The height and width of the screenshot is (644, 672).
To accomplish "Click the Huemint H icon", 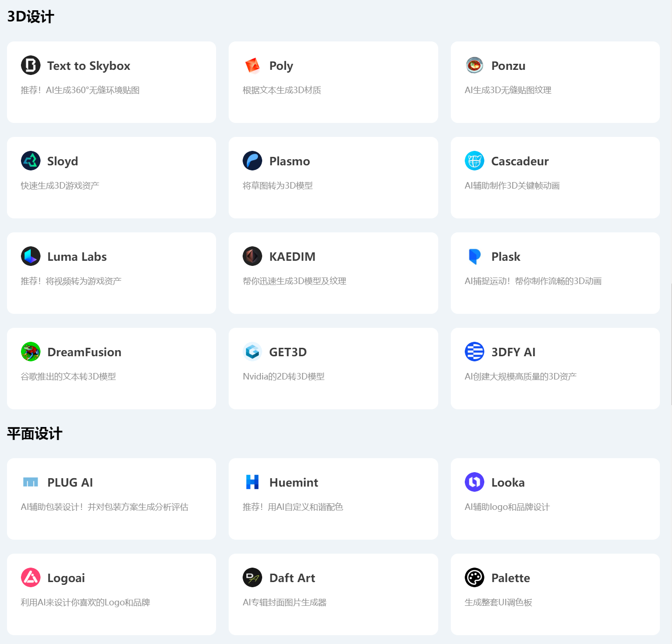I will pyautogui.click(x=252, y=482).
